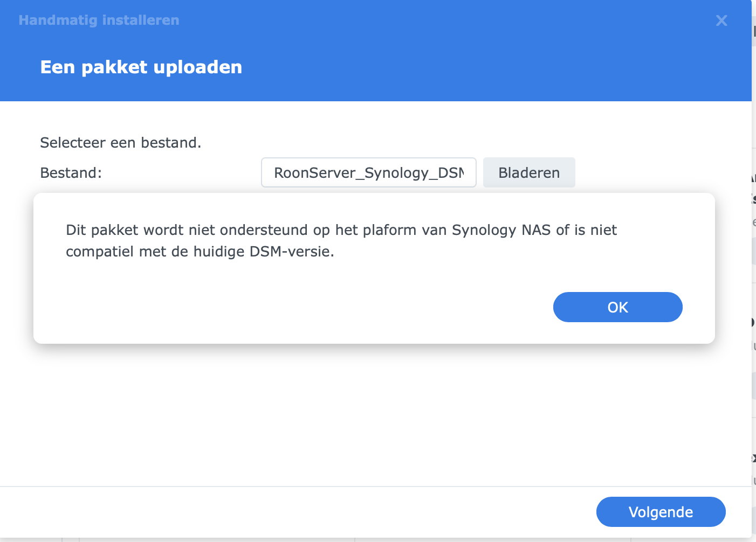Click the Bestand: field label
The image size is (756, 542).
point(71,173)
